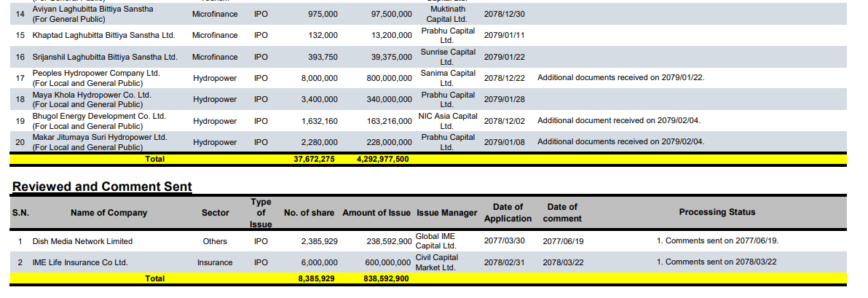Screen dimensions: 868x298
Task: Select the IME Life Insurance Co Ltd. name
Action: point(80,262)
